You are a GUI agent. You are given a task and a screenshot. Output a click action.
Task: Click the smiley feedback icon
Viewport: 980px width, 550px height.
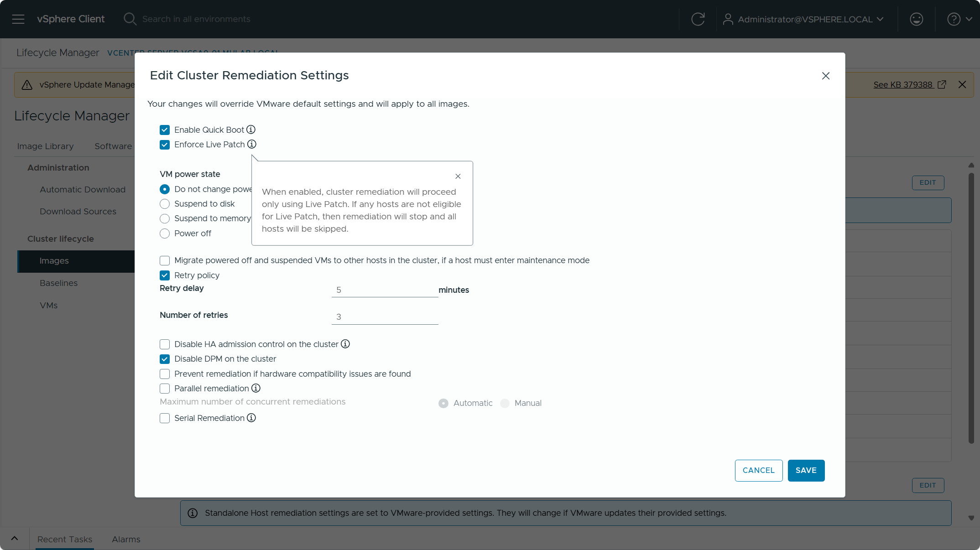[916, 19]
